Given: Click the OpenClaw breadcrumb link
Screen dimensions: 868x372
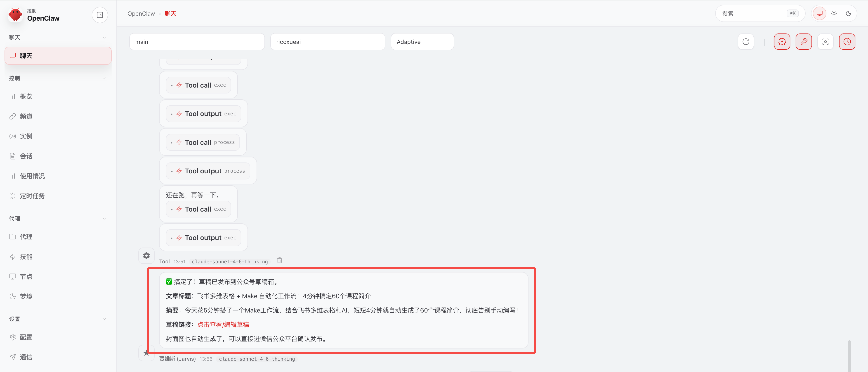Looking at the screenshot, I should coord(141,14).
